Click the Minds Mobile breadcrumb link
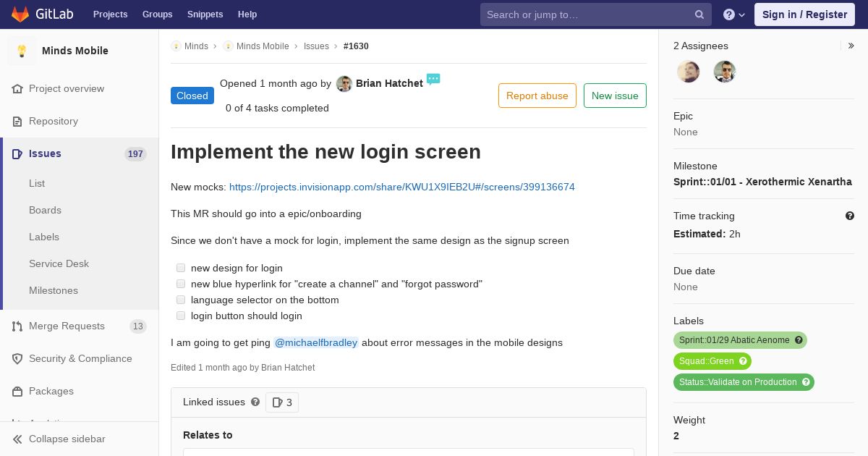The image size is (868, 456). click(263, 46)
